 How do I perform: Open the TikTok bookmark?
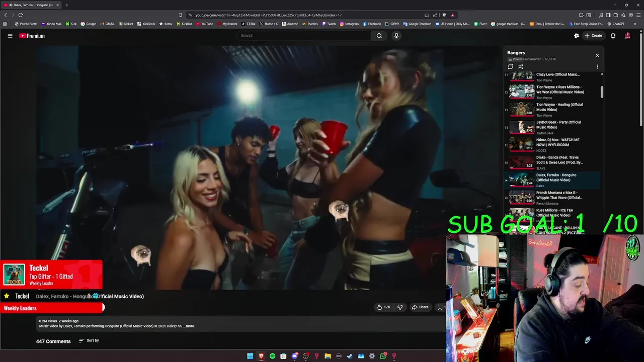click(249, 24)
